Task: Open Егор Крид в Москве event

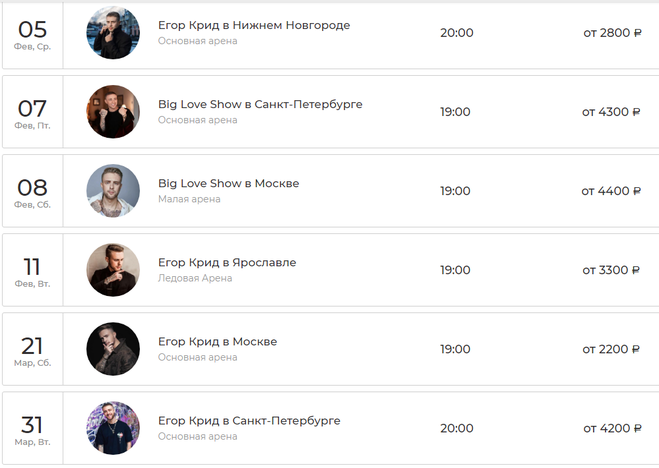Action: coord(217,342)
